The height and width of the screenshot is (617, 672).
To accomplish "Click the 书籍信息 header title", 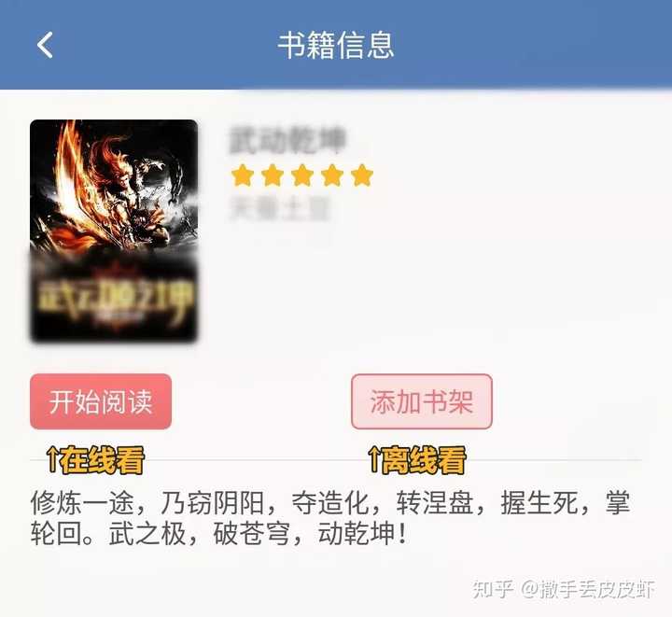I will (x=336, y=45).
